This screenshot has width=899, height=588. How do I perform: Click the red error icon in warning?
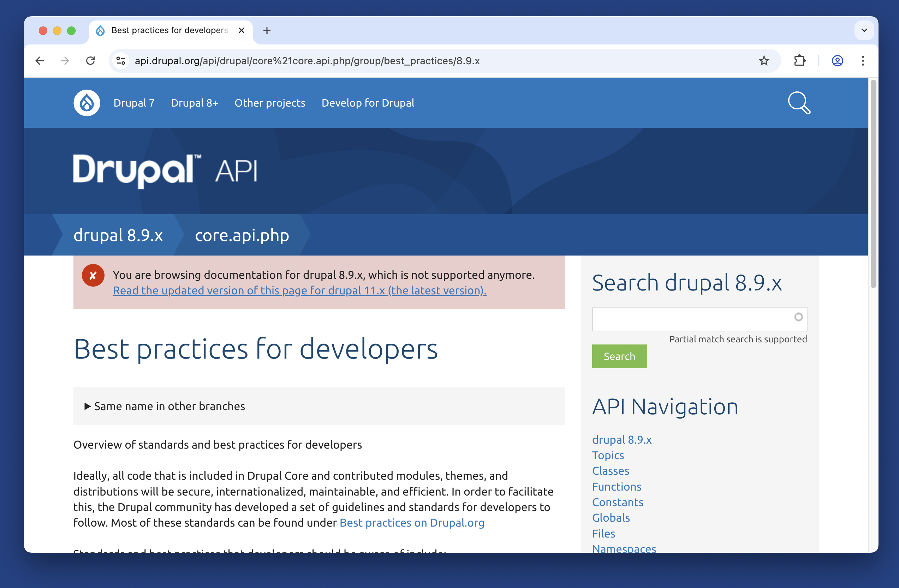pyautogui.click(x=93, y=275)
